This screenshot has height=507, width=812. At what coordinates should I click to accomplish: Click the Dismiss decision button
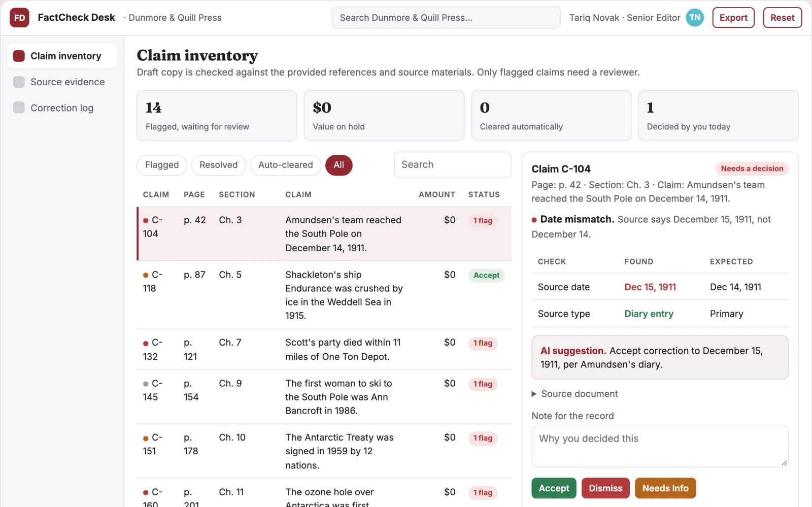[x=605, y=488]
